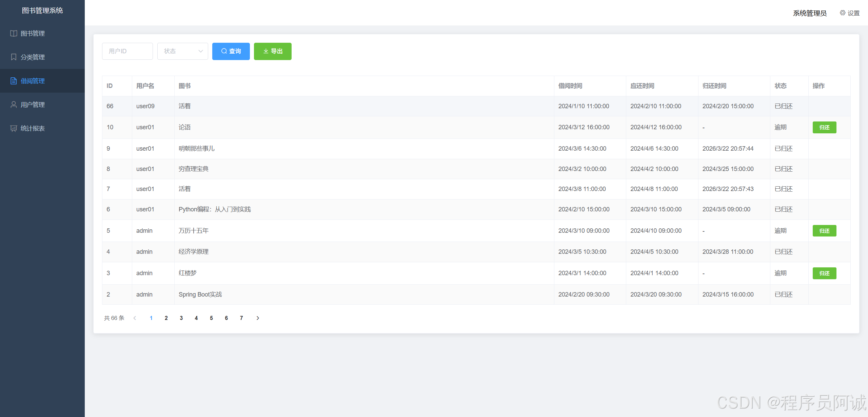Open 统计报表 menu item
The image size is (868, 417).
33,128
